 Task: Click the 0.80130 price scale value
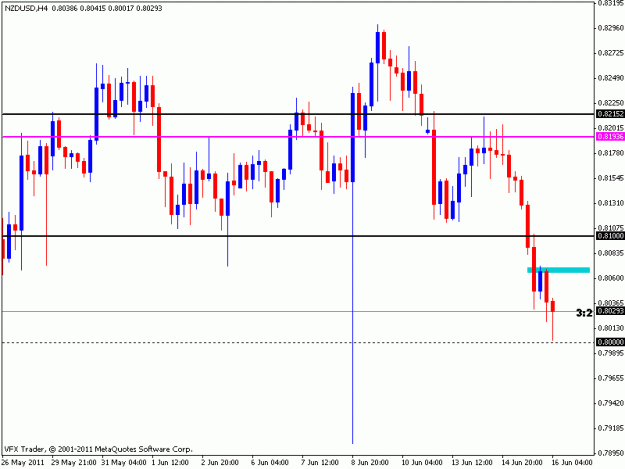click(611, 328)
